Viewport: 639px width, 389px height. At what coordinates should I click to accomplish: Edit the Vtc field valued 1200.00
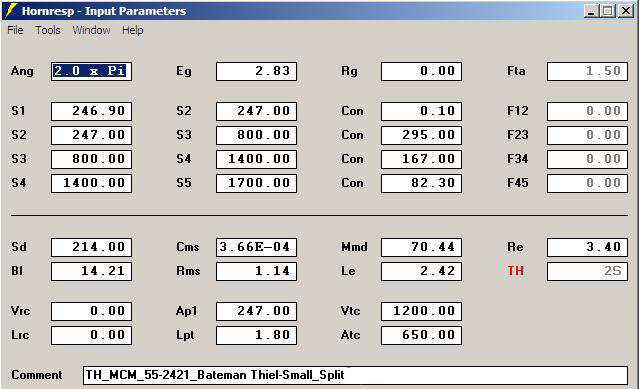(x=421, y=311)
